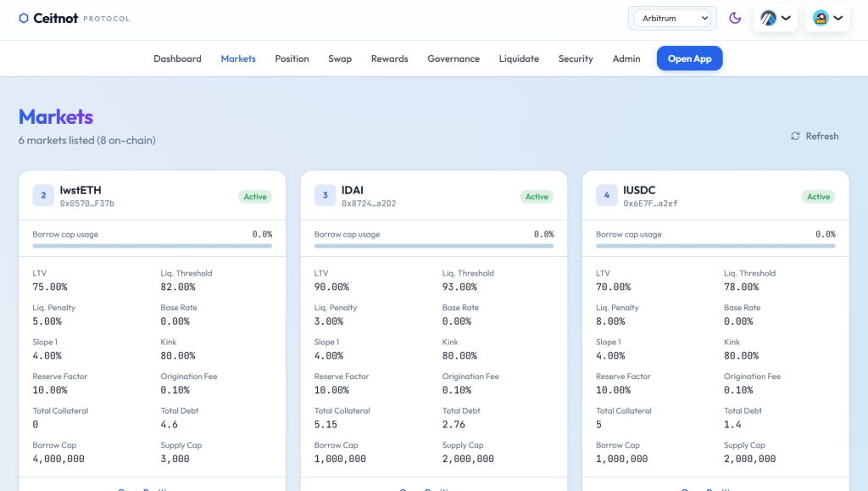Image resolution: width=868 pixels, height=491 pixels.
Task: Click IUSDC Supply Cap 2,000,000
Action: pos(750,459)
